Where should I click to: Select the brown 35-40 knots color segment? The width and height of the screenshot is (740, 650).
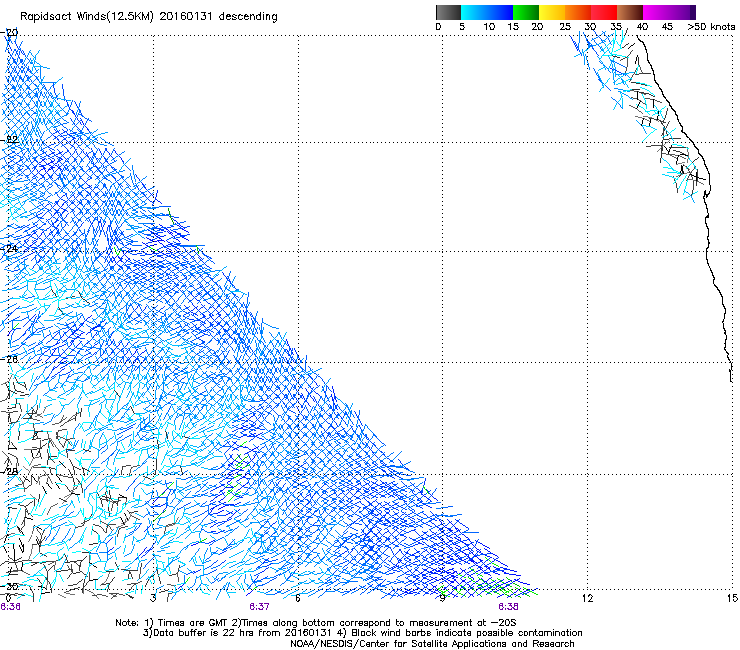[x=630, y=12]
